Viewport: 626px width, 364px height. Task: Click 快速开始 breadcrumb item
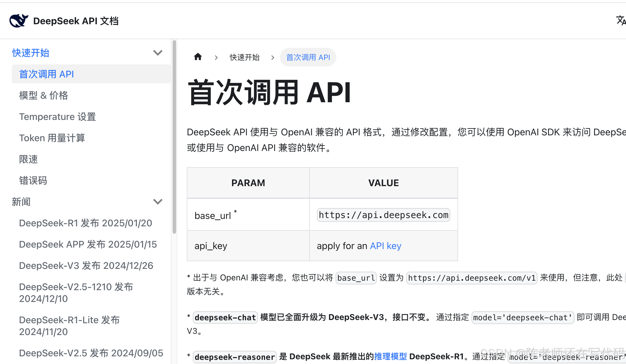[244, 57]
